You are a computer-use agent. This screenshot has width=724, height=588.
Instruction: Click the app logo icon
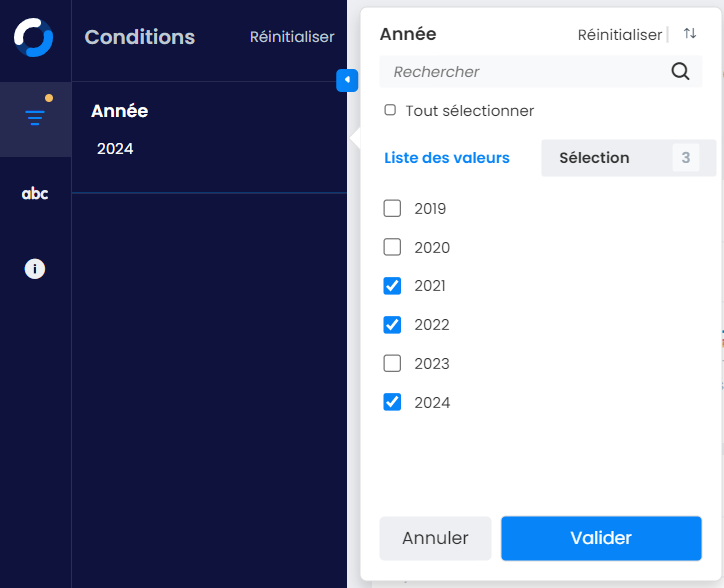(34, 37)
